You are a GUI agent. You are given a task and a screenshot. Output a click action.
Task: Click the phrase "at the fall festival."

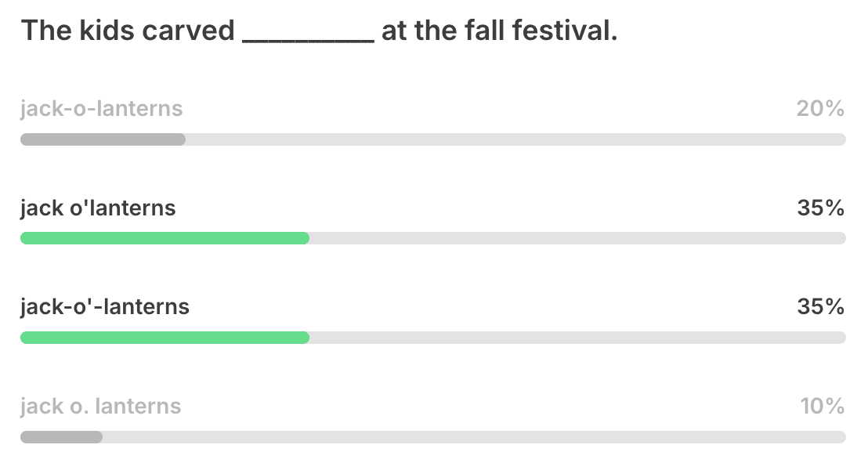click(500, 31)
